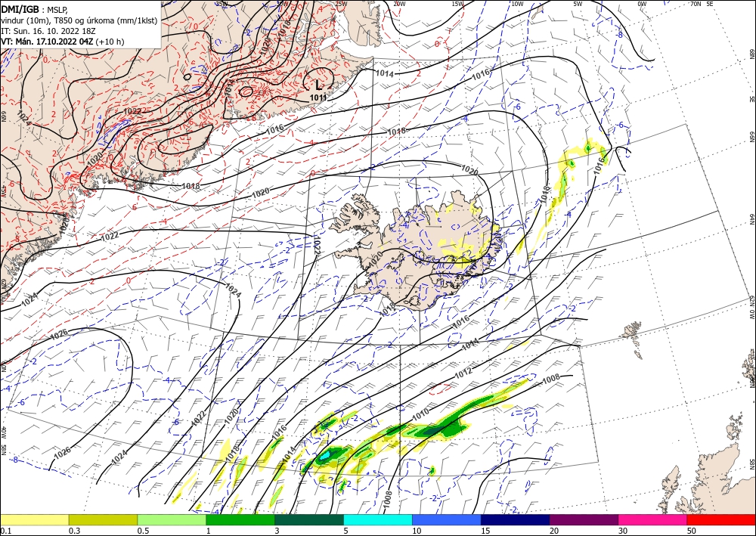
Task: Click the "64N" latitude label
Action: point(752,219)
